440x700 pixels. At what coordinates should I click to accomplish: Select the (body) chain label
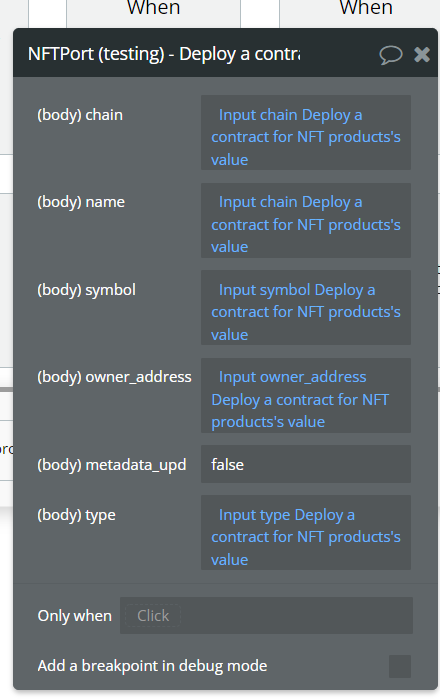80,115
